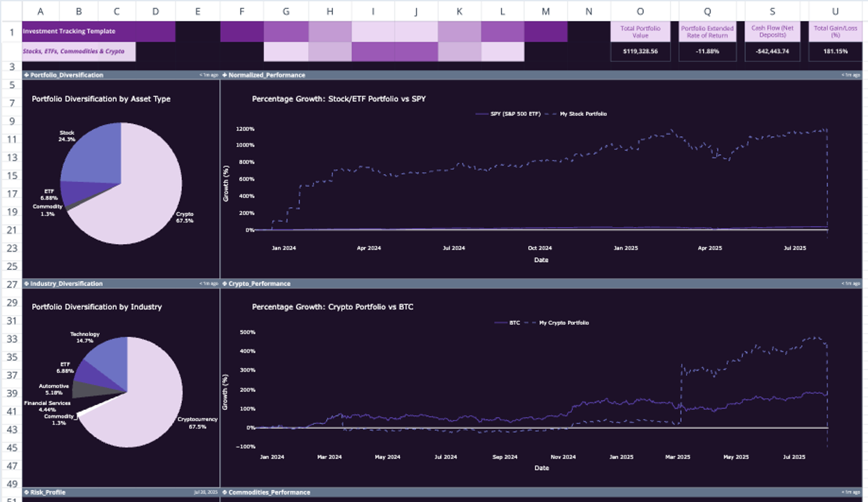Click the Industry_Diversification panel icon
This screenshot has width=868, height=502.
[26, 283]
